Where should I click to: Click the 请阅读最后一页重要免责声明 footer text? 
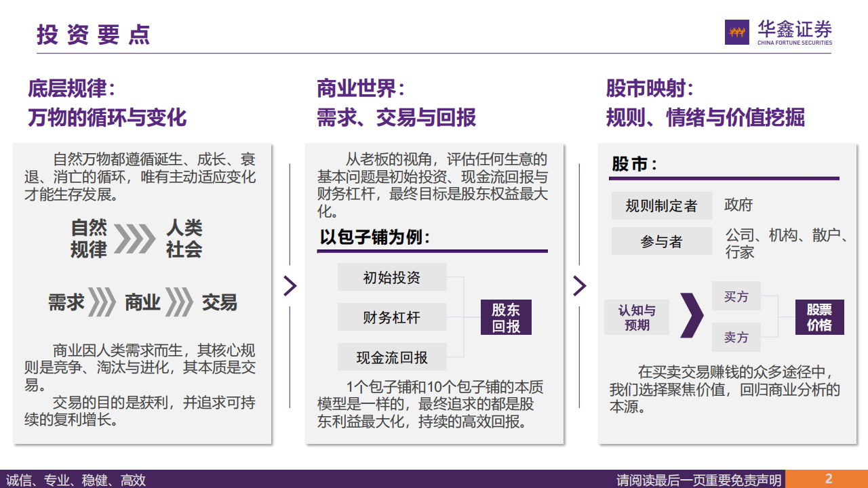698,480
